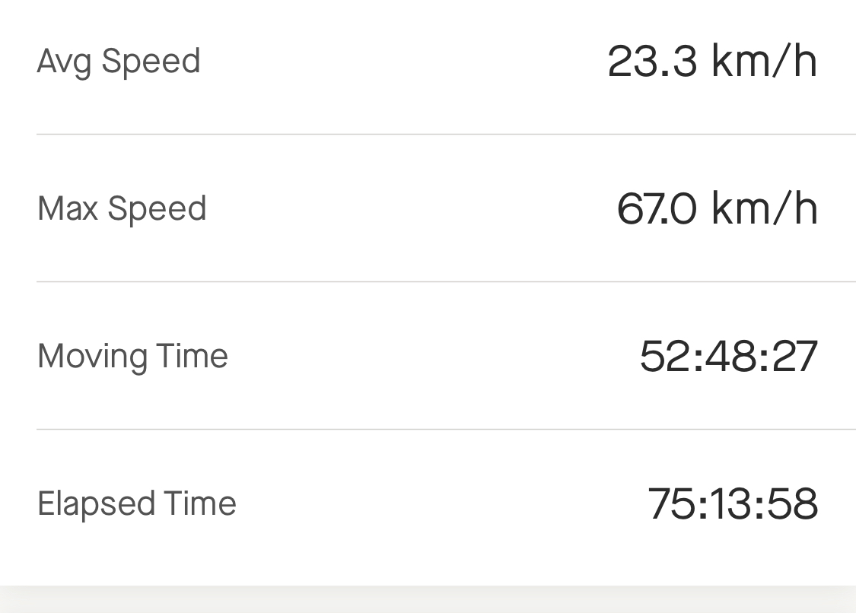Click the 23.3 km/h average speed value
The image size is (856, 616).
point(712,62)
